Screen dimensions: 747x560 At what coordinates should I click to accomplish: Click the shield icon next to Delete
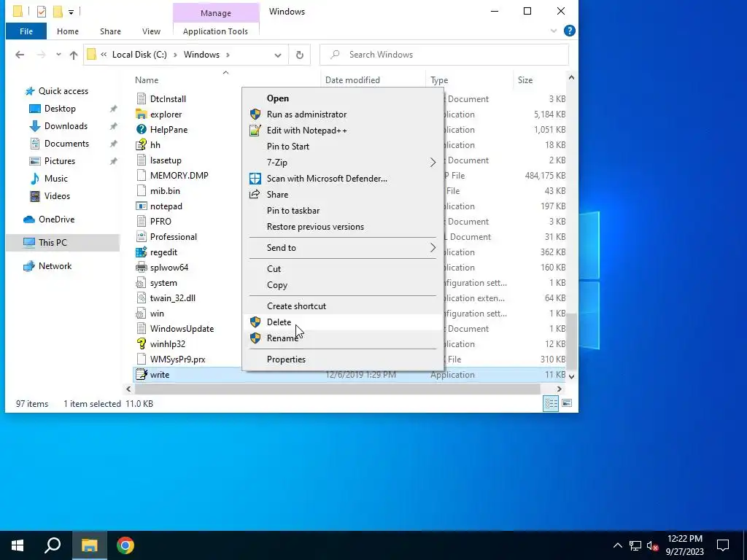[x=255, y=322]
